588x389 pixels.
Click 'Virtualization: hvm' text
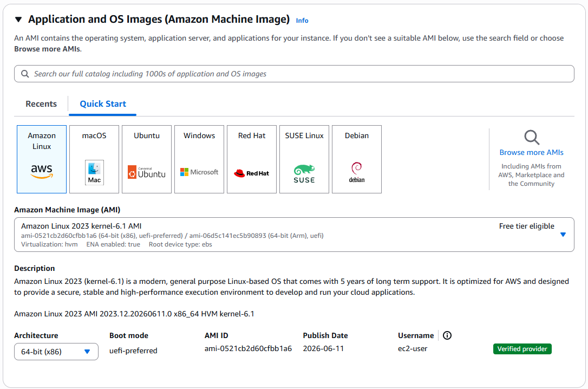pos(49,244)
